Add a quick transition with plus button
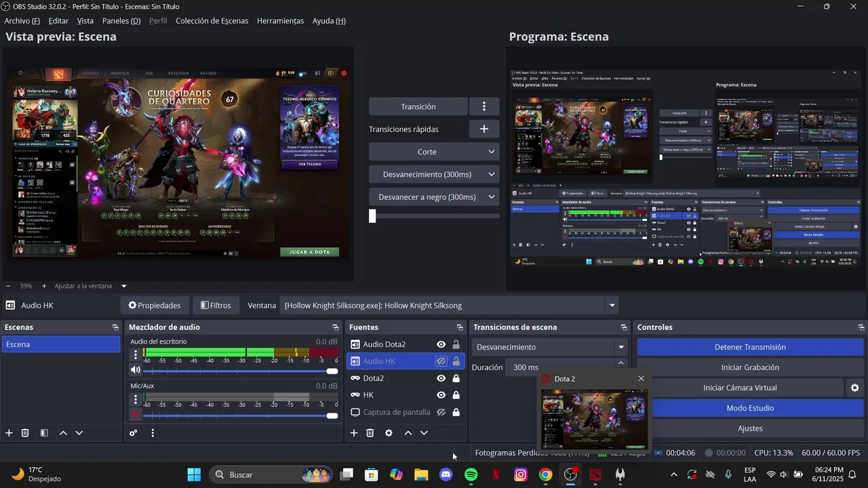Screen dimensions: 868x488 click(484, 129)
